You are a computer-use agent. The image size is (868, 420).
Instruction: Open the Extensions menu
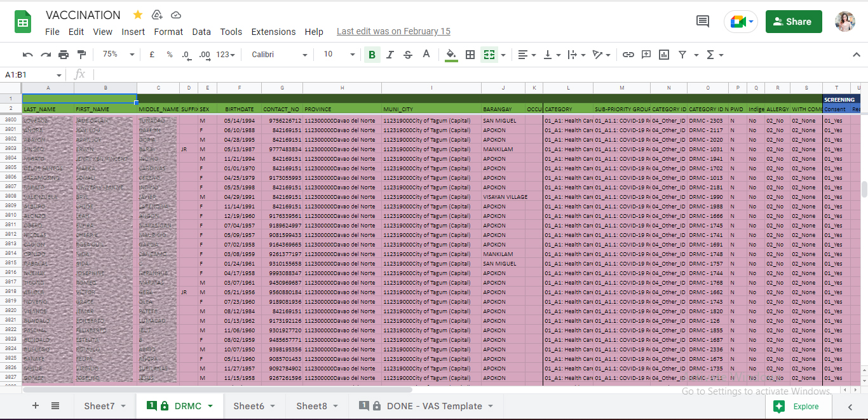point(273,32)
